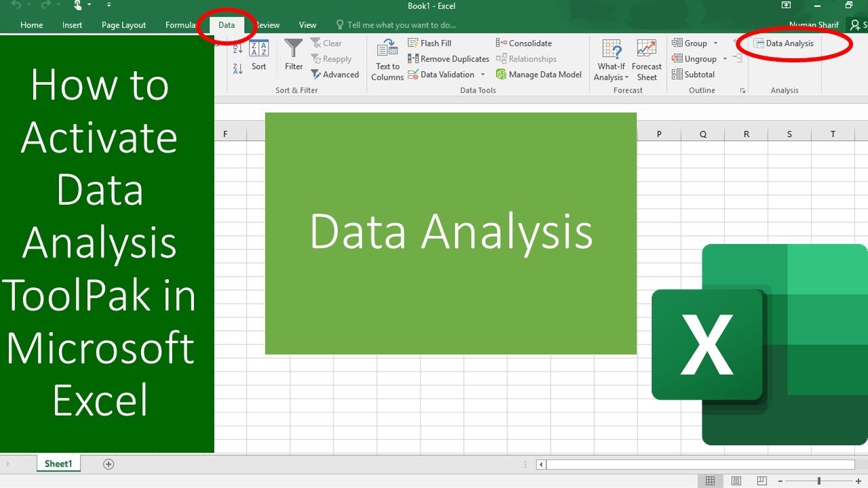Click the zoom in plus button
The height and width of the screenshot is (488, 868).
859,481
